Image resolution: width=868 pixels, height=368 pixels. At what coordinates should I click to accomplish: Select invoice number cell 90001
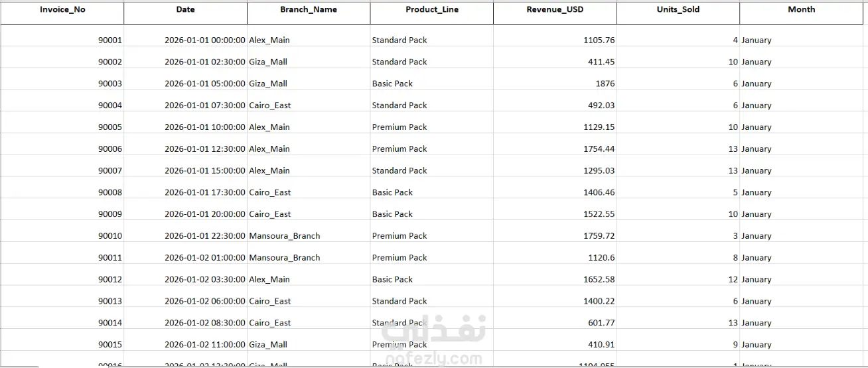click(62, 40)
